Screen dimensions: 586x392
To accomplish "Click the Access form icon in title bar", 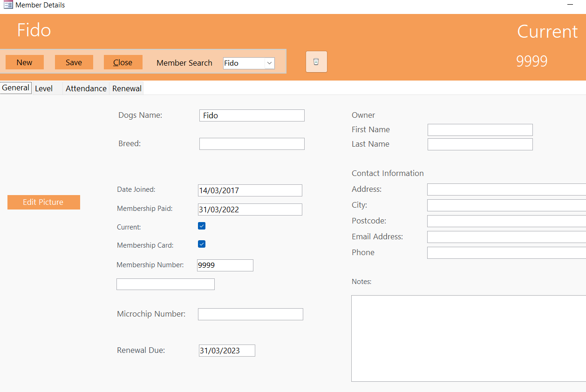I will point(8,5).
